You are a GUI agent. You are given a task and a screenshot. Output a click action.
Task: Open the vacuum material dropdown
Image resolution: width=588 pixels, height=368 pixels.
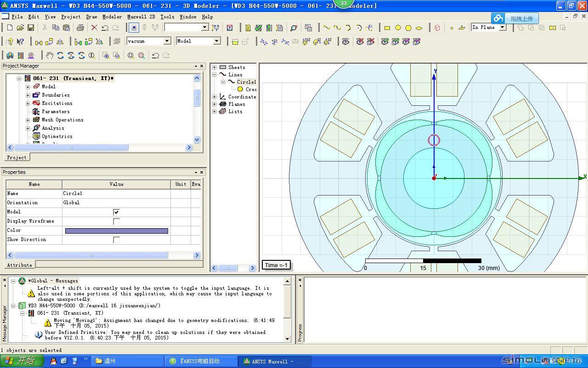167,41
